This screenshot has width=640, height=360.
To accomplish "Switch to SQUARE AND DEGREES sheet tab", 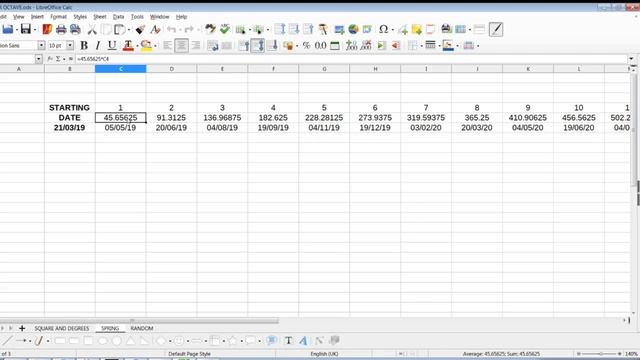I will 62,328.
